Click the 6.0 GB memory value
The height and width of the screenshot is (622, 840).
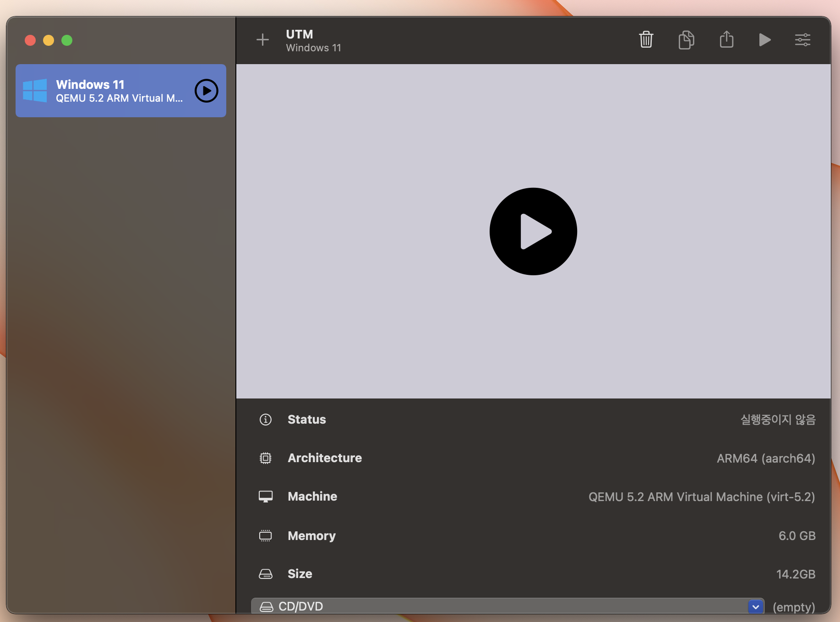tap(797, 535)
